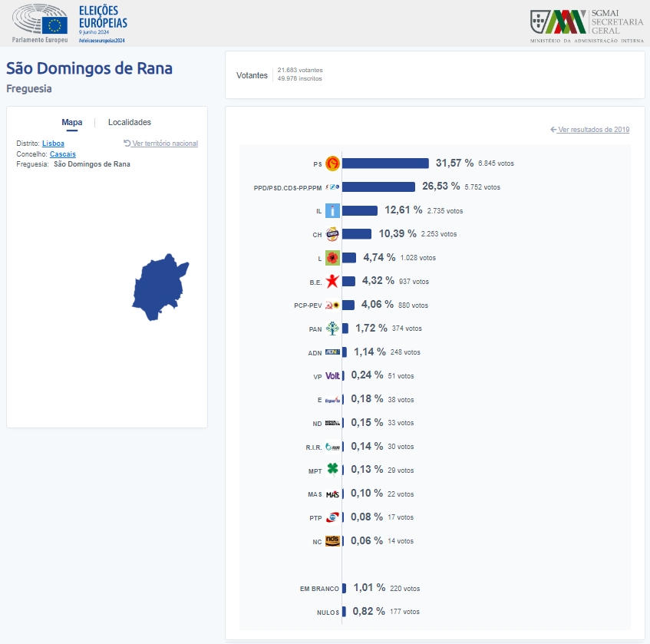The height and width of the screenshot is (644, 650).
Task: Click the 177 votos text
Action: [404, 612]
